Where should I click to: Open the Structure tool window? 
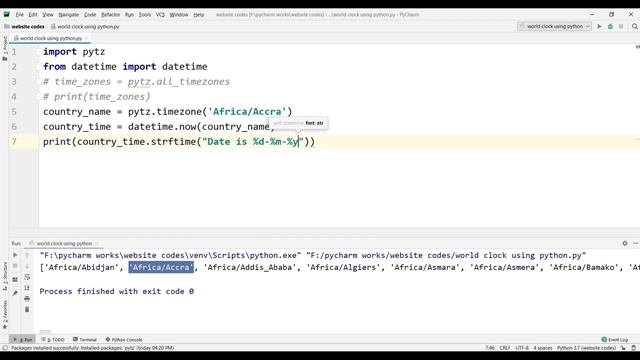pos(5,276)
